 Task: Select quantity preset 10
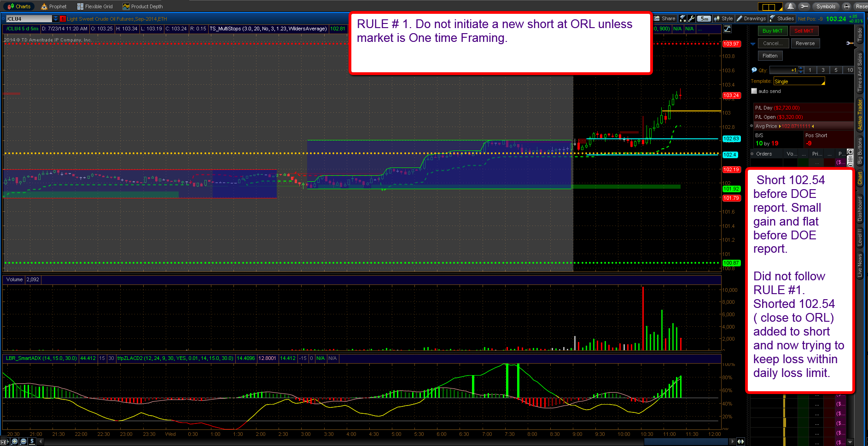coord(850,70)
